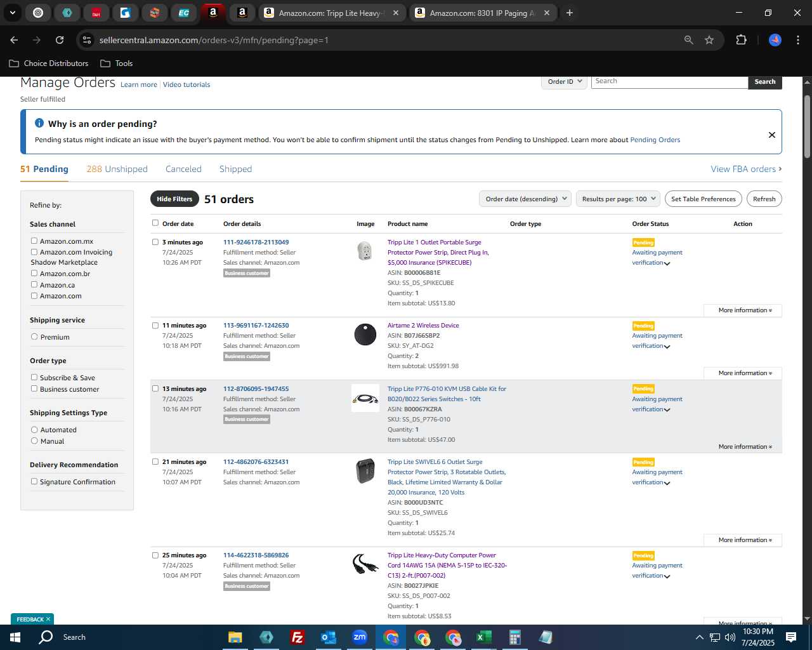The width and height of the screenshot is (812, 650).
Task: Select the Automated shipping settings radio
Action: 34,429
